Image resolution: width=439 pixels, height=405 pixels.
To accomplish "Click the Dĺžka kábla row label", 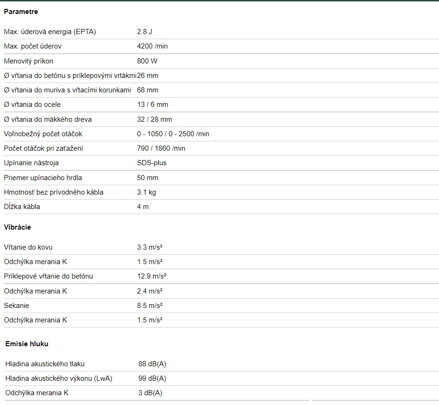I will (x=22, y=207).
